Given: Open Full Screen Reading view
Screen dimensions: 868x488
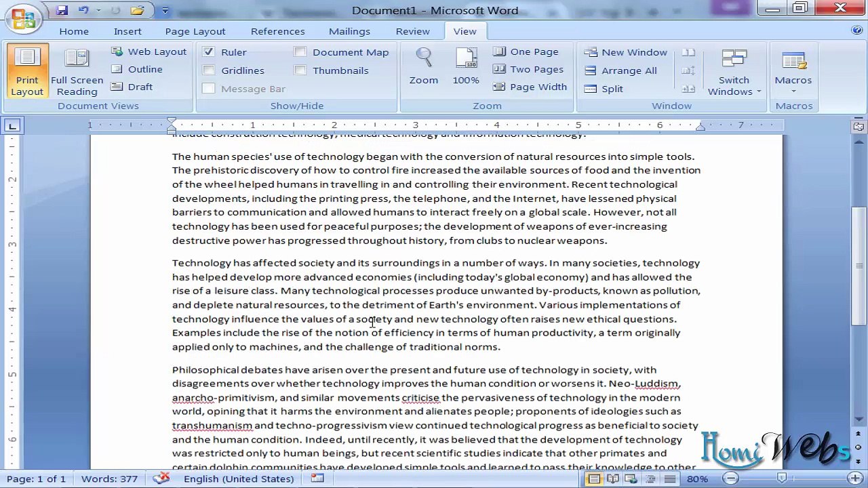Looking at the screenshot, I should pyautogui.click(x=77, y=72).
